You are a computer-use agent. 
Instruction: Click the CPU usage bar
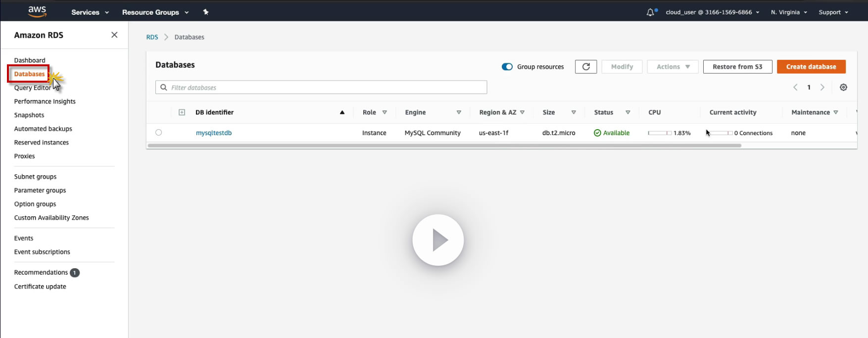coord(660,133)
